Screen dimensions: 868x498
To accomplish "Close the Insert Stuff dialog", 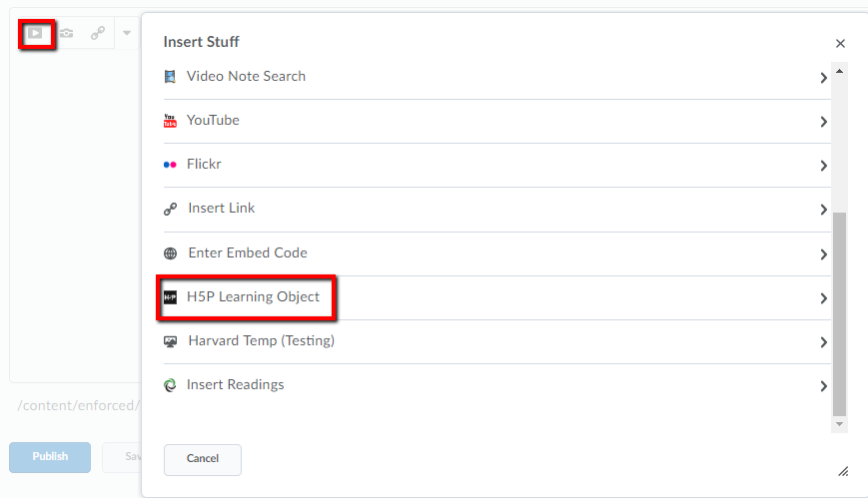I will (x=840, y=43).
